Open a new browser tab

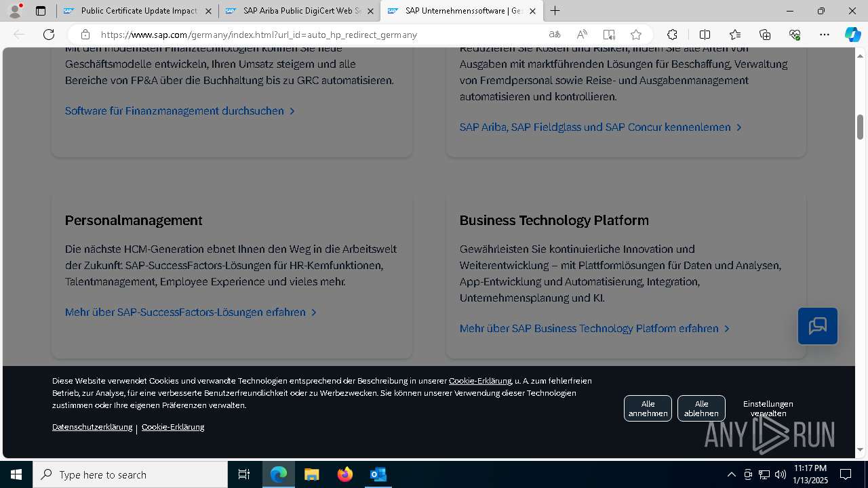pyautogui.click(x=555, y=11)
